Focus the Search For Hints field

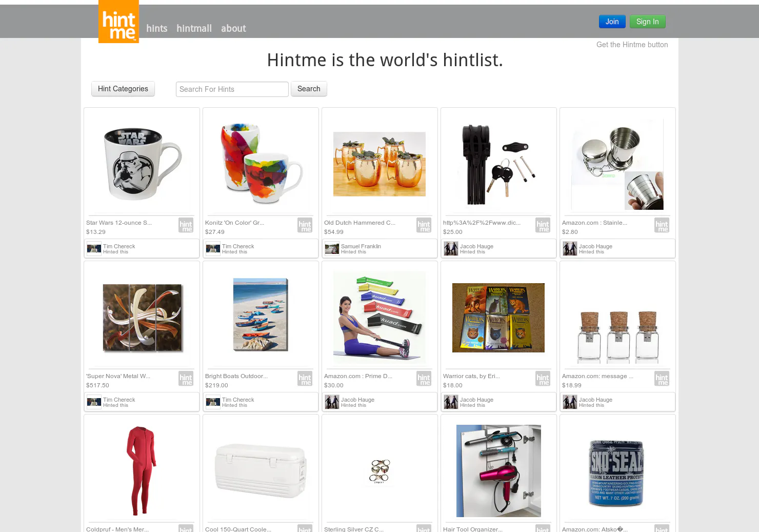(x=232, y=89)
